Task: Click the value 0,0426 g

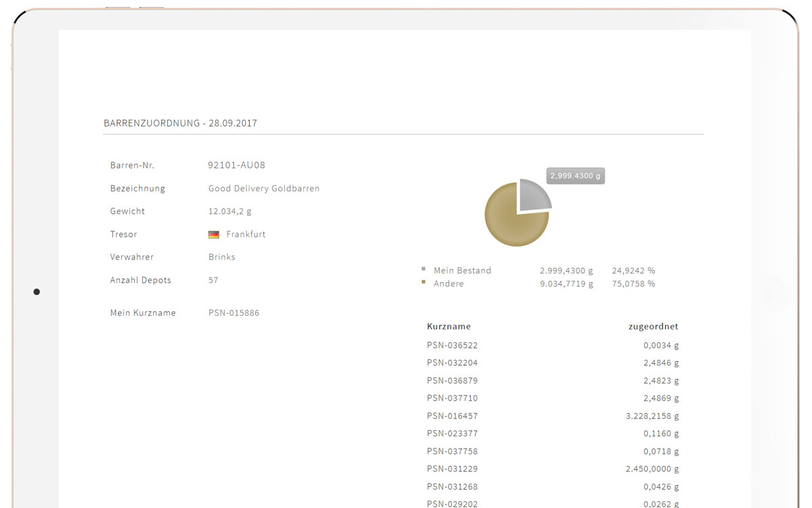Action: (661, 486)
